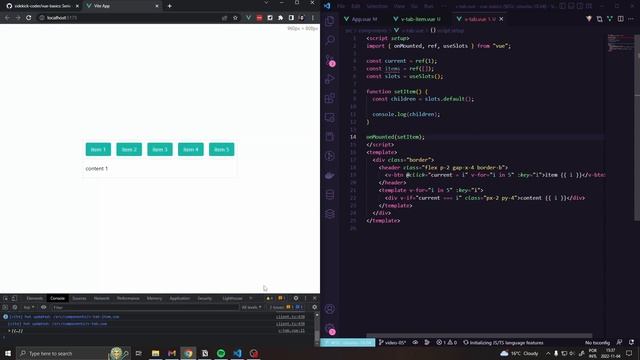Clear the DevTools console
This screenshot has width=640, height=360.
[x=15, y=307]
